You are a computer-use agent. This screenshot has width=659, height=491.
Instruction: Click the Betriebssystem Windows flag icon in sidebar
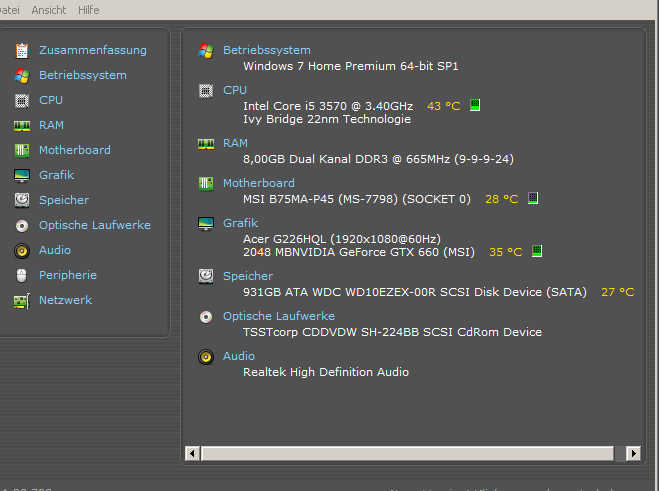(22, 76)
